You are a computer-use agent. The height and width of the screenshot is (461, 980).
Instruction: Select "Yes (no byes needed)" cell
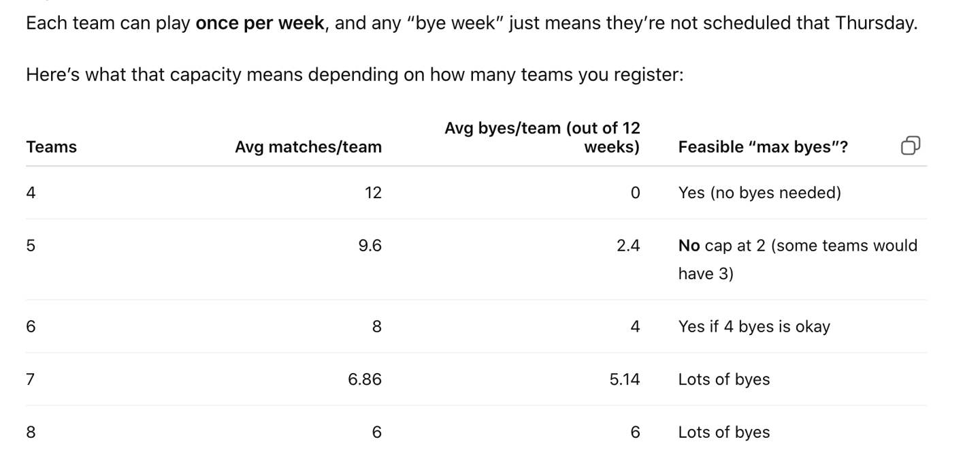point(759,193)
